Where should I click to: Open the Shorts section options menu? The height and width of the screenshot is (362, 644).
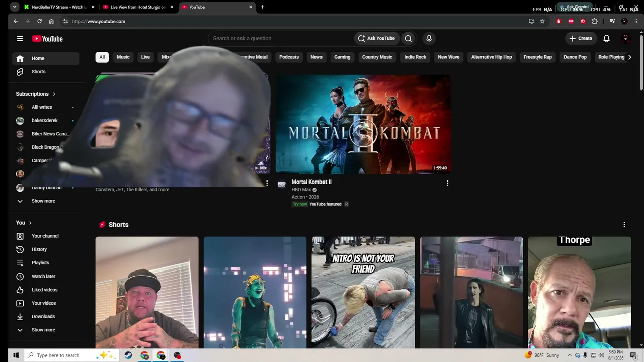(624, 225)
